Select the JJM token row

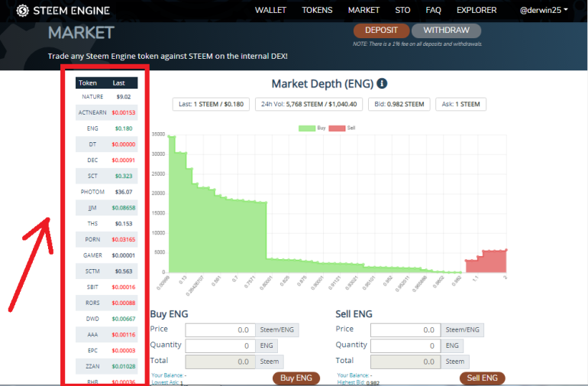point(106,208)
